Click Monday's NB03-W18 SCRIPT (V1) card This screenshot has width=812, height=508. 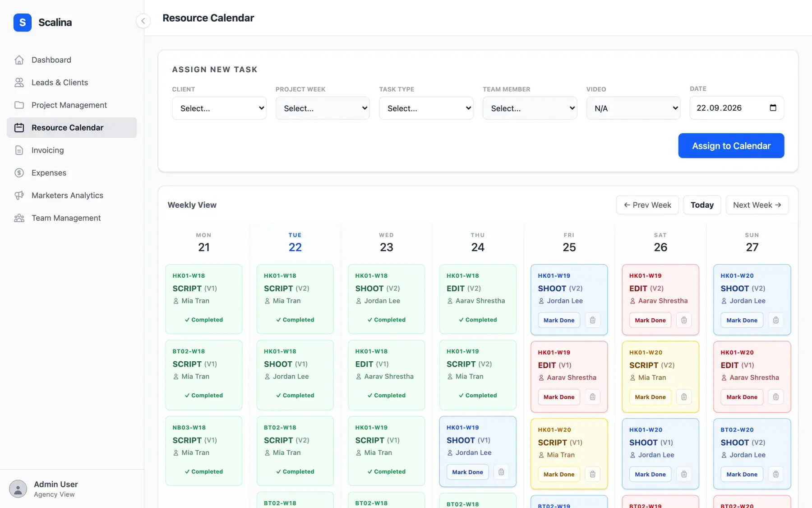204,451
